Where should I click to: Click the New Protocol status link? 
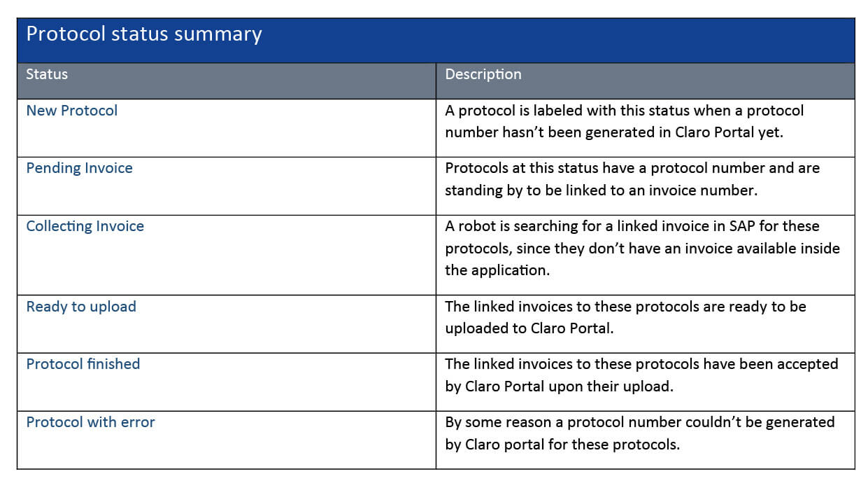click(72, 111)
